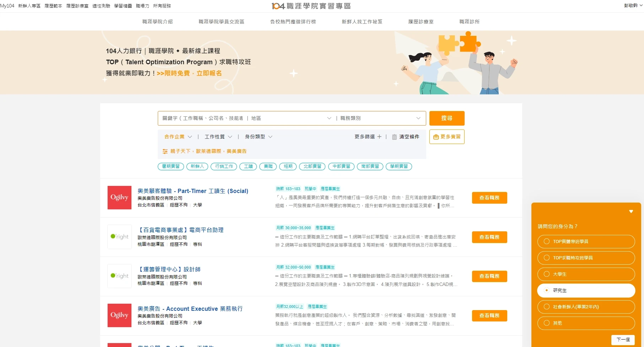
Task: Select 其他 identity option
Action: pos(586,323)
